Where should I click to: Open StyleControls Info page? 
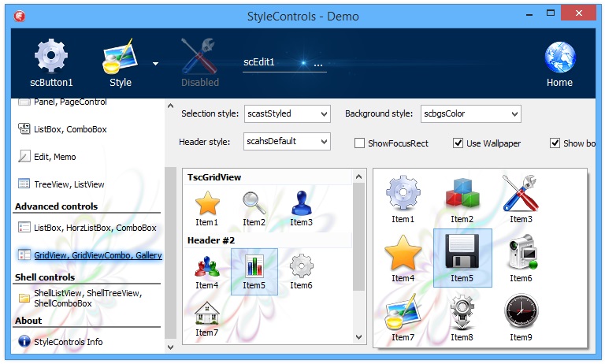tap(69, 342)
